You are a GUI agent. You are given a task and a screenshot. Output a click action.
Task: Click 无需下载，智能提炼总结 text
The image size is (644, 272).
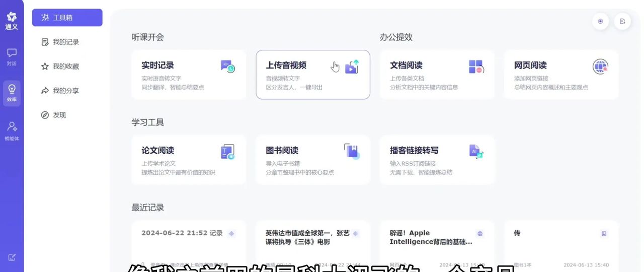[421, 172]
